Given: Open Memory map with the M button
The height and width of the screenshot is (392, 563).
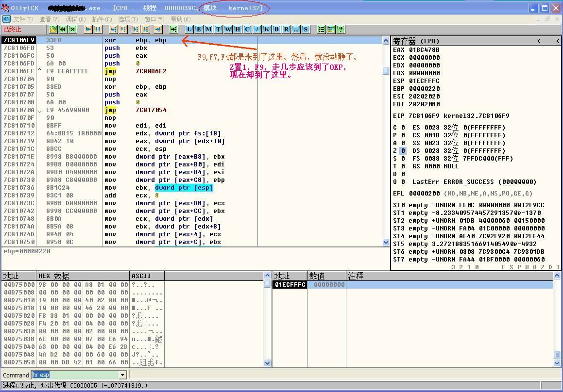Looking at the screenshot, I should tap(208, 29).
